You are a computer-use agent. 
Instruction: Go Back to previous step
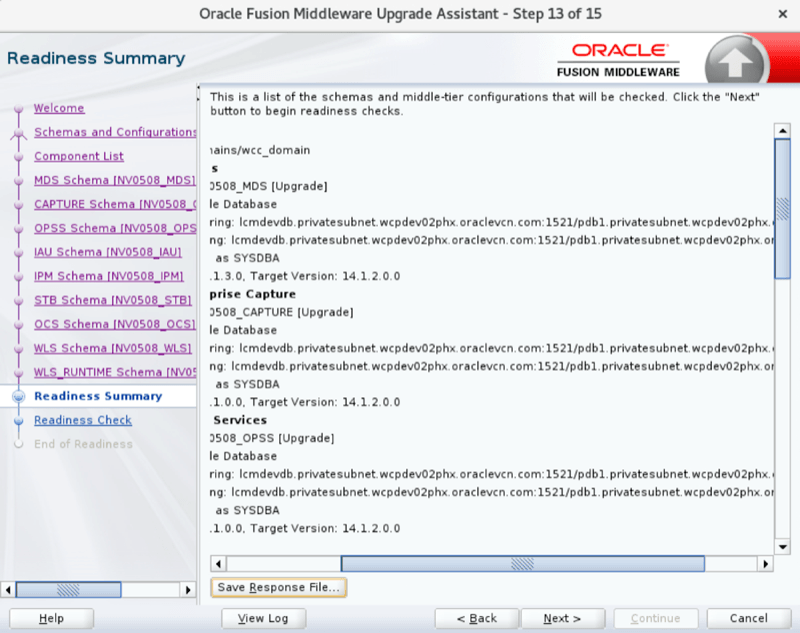tap(477, 618)
